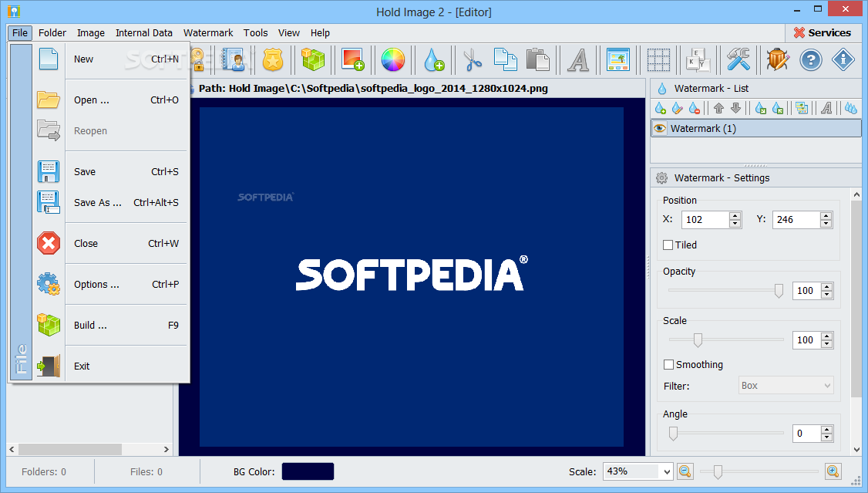Decrease Position Y value with down spinner
Screen dimensions: 868x493
(x=826, y=224)
